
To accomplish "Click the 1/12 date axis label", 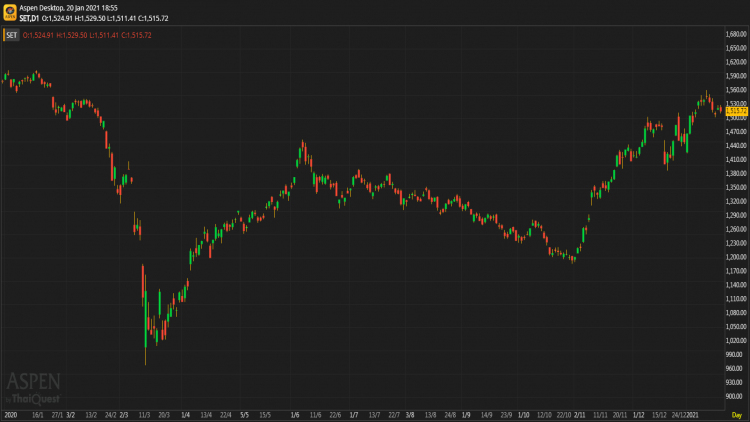I will click(x=639, y=415).
